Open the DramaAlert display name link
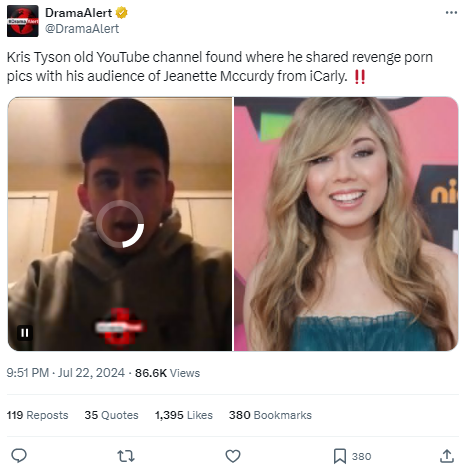 [x=78, y=13]
